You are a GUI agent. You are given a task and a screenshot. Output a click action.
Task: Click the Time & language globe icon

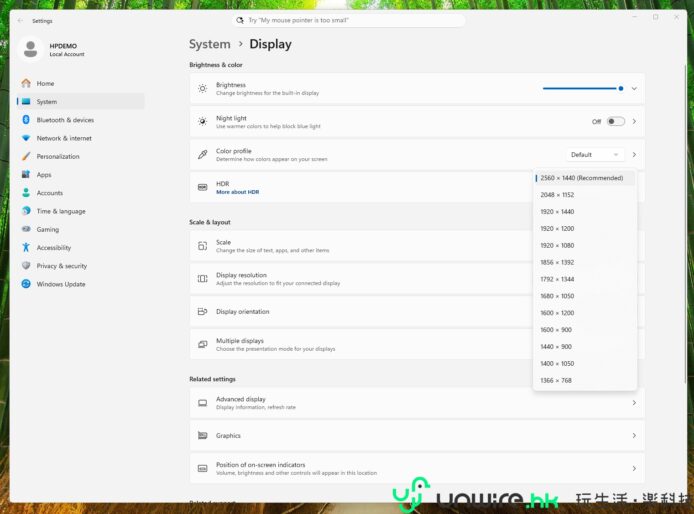pos(26,211)
